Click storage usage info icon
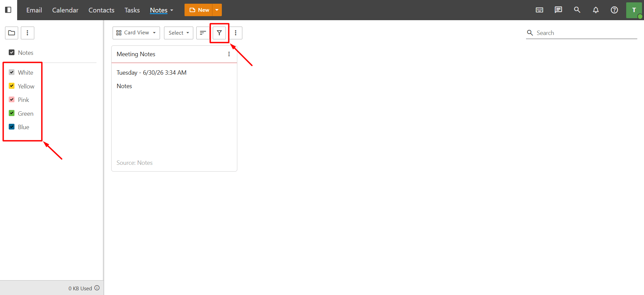The width and height of the screenshot is (644, 295). pyautogui.click(x=97, y=288)
